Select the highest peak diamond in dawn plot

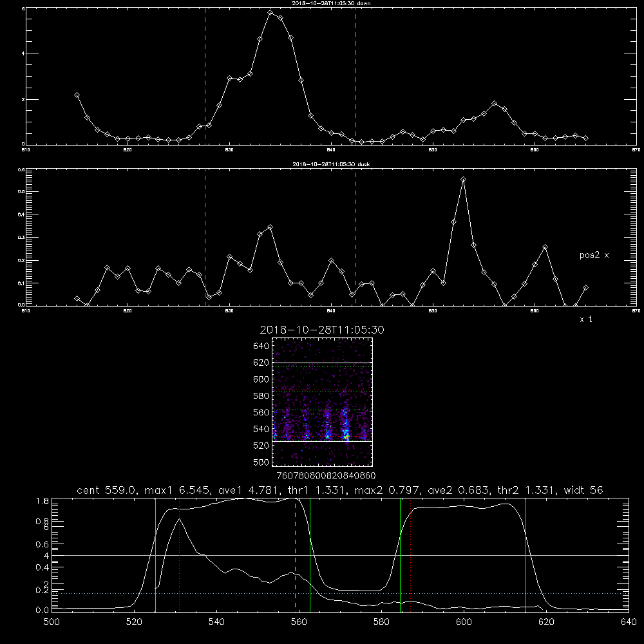tap(270, 13)
